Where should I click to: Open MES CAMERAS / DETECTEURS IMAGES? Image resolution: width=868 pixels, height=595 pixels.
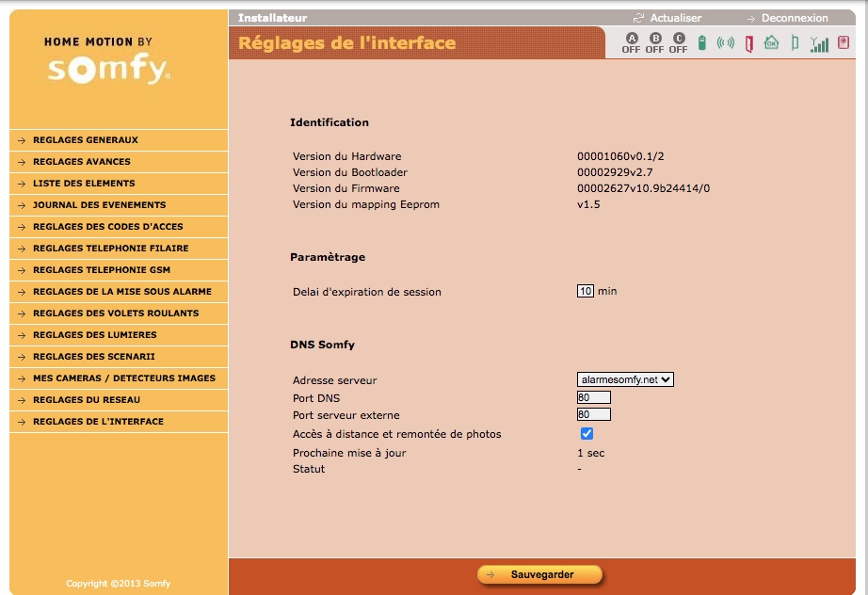point(123,378)
